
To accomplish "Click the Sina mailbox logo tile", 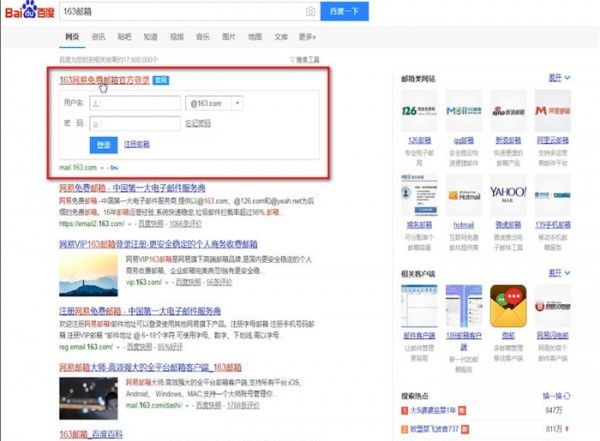I will point(508,111).
